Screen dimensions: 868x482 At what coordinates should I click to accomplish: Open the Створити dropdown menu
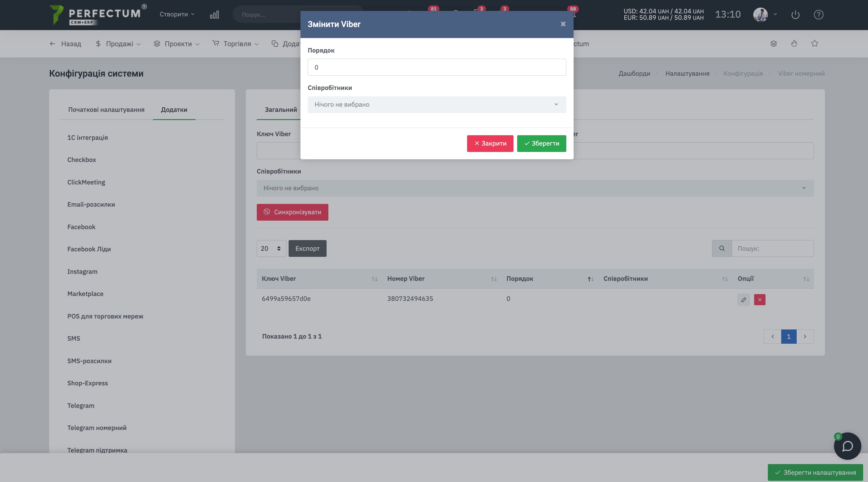pyautogui.click(x=177, y=14)
